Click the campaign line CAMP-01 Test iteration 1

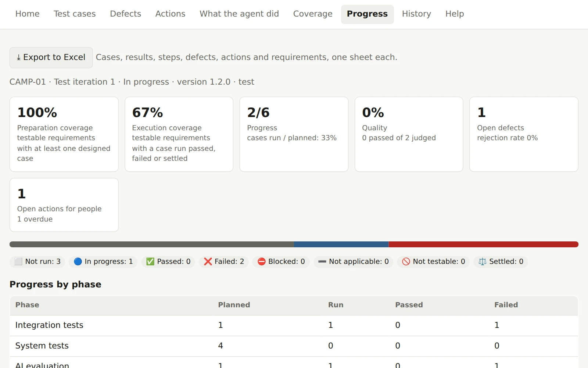pyautogui.click(x=132, y=82)
